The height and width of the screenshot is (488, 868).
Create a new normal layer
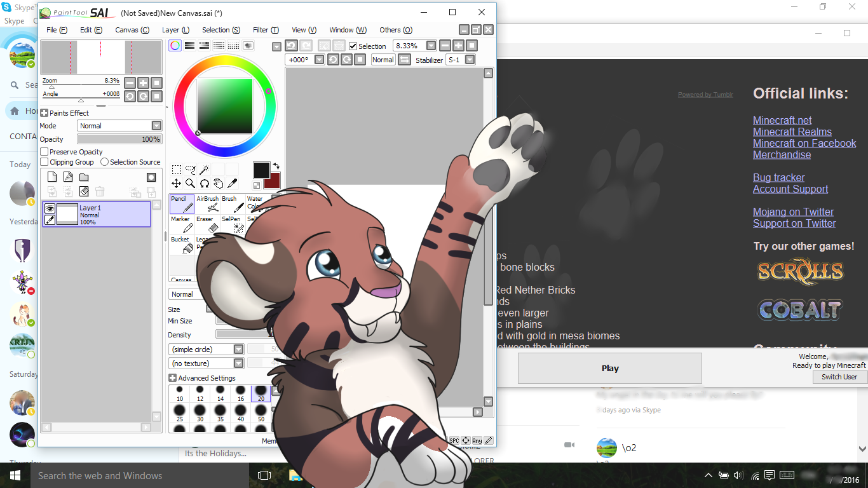[x=52, y=177]
